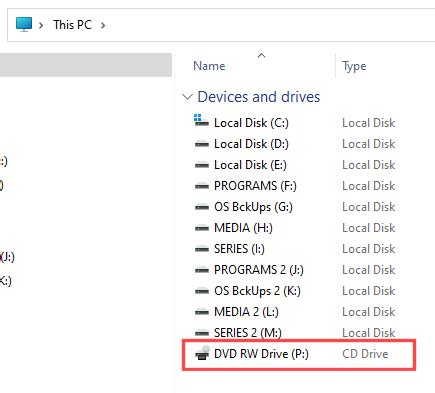
Task: Select SERIES 2 (M:) name
Action: click(248, 333)
